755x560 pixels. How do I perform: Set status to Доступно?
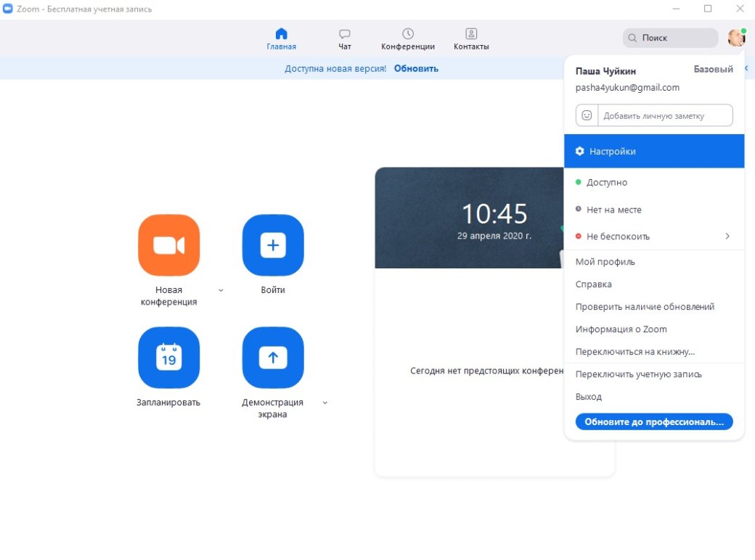[654, 182]
